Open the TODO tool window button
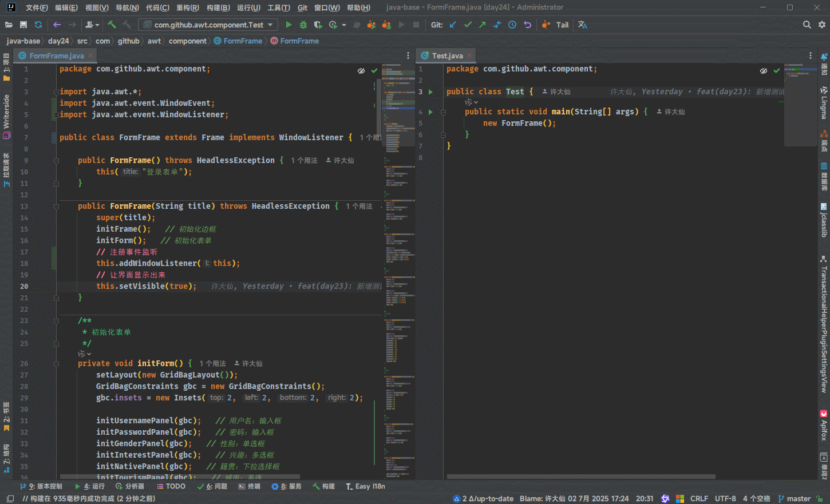The height and width of the screenshot is (504, 830). 171,486
